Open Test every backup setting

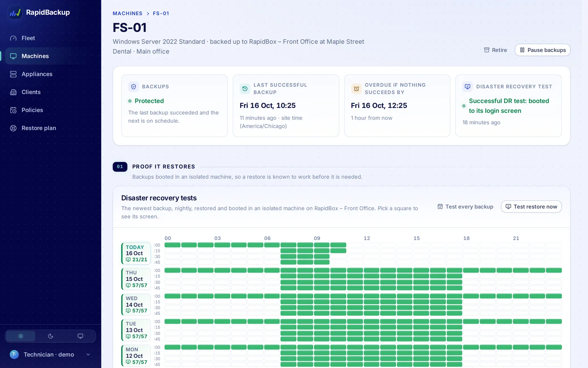(465, 207)
